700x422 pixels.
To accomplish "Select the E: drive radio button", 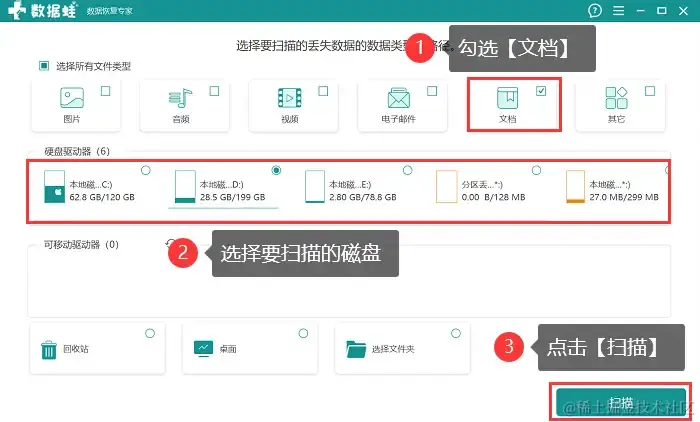I will 408,170.
